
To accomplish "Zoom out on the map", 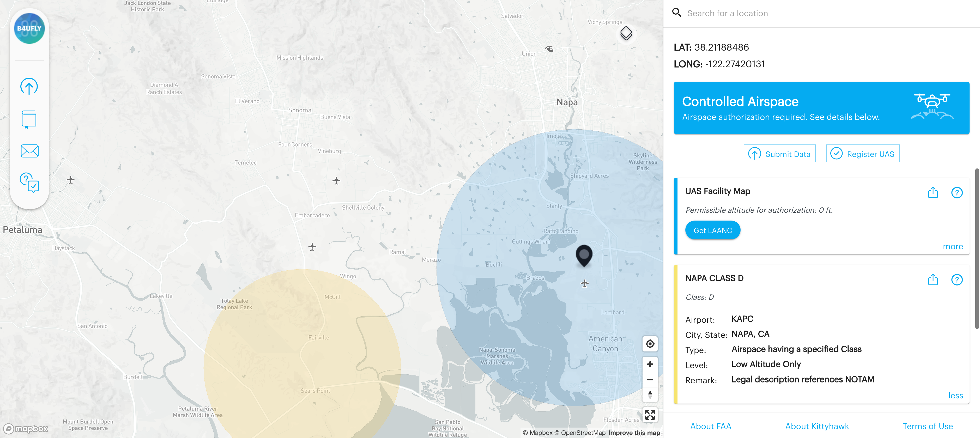I will 650,379.
